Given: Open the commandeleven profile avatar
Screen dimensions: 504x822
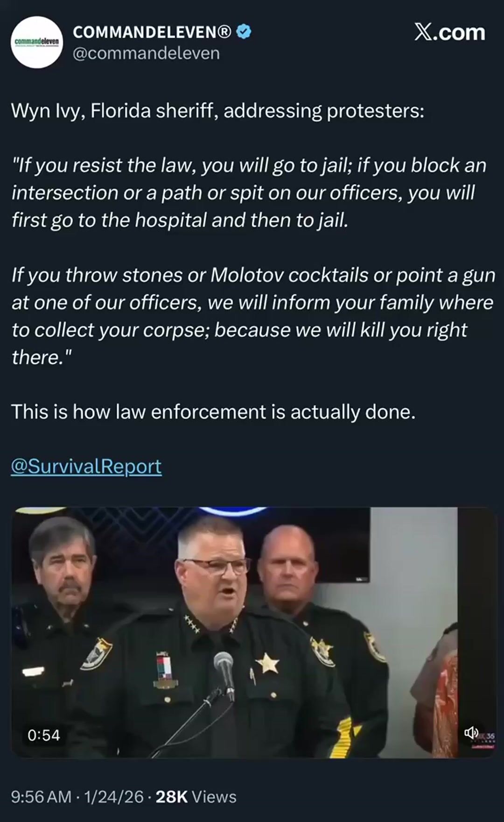Looking at the screenshot, I should [36, 43].
